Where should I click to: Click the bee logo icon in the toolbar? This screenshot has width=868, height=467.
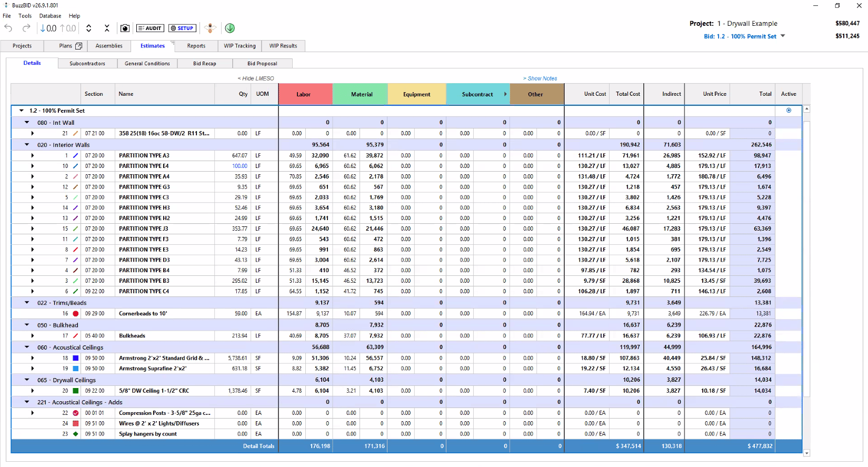(x=210, y=28)
